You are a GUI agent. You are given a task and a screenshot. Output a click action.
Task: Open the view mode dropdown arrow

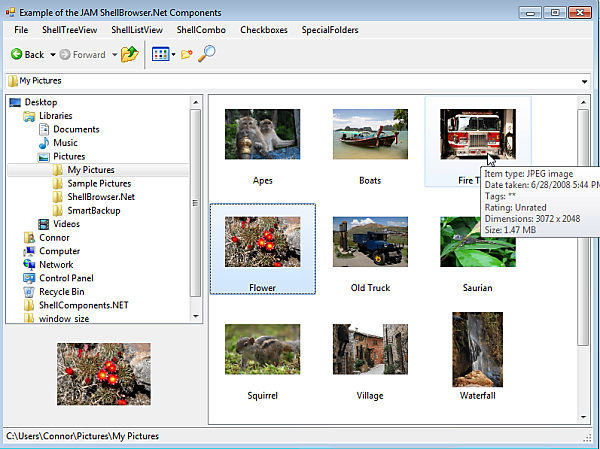173,55
